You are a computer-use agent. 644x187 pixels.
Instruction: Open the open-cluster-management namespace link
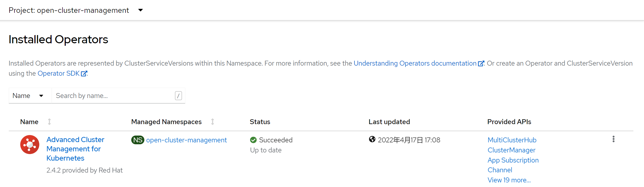click(186, 140)
